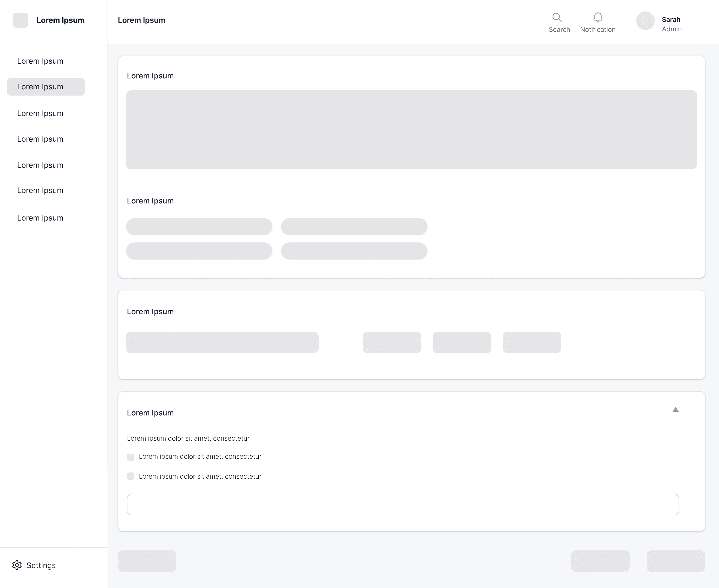Click the Settings gear icon
This screenshot has height=588, width=719.
(x=17, y=565)
